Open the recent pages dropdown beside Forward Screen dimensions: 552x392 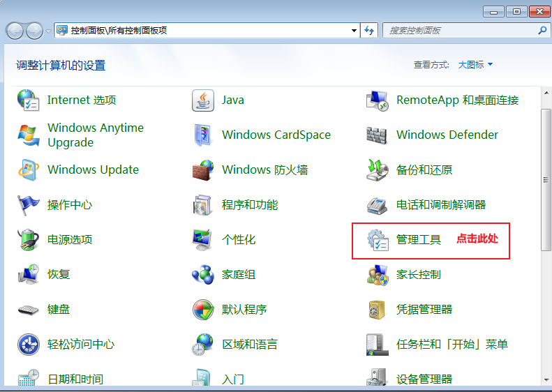48,31
